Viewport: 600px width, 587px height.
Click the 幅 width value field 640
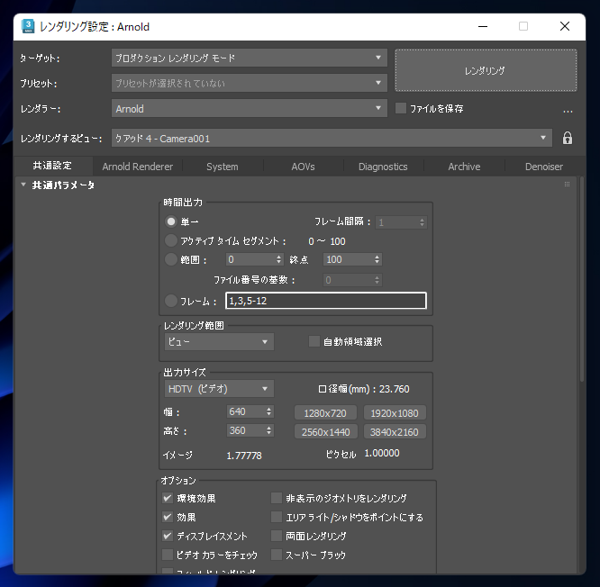(x=246, y=412)
